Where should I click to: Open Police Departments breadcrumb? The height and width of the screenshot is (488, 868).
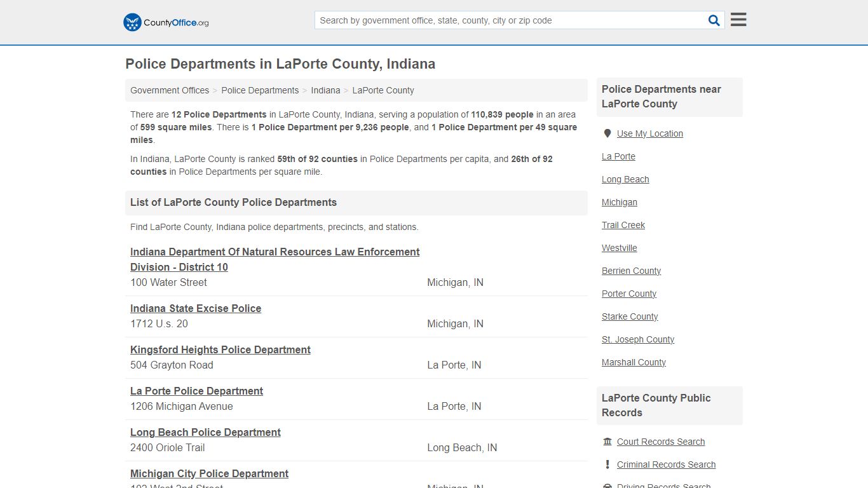260,90
